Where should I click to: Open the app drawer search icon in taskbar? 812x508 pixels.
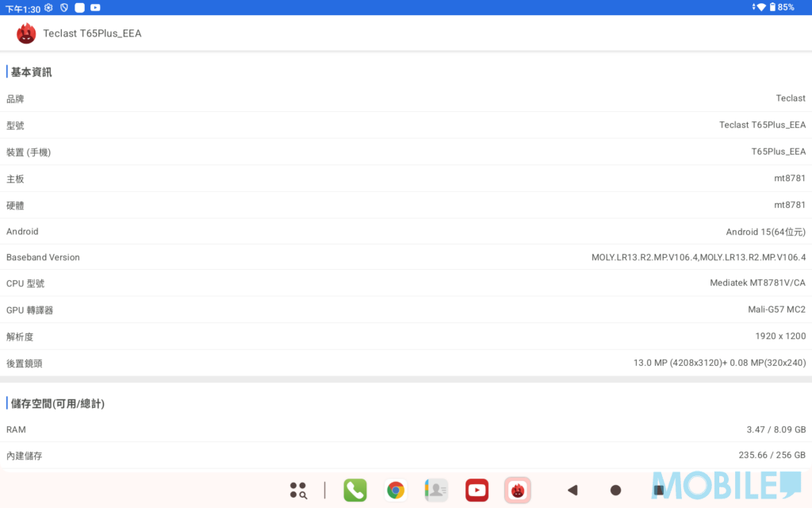point(298,491)
